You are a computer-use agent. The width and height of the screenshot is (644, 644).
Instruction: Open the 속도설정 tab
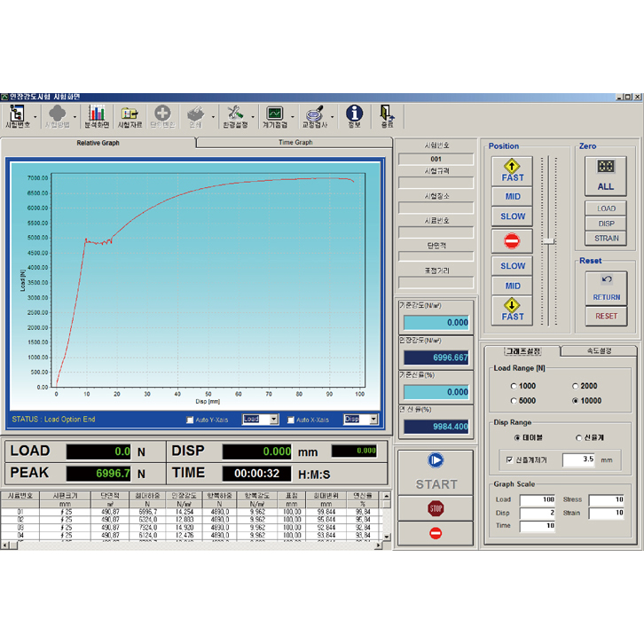pos(599,350)
